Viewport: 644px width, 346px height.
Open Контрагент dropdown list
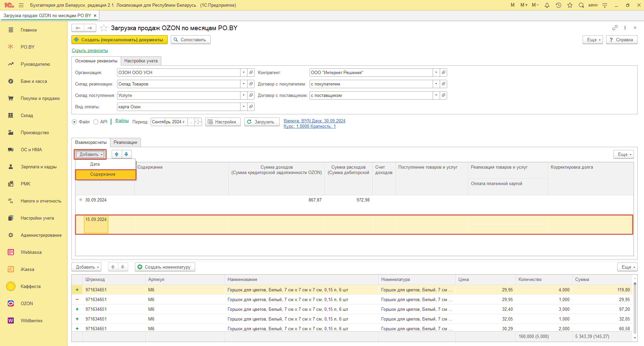tap(436, 72)
